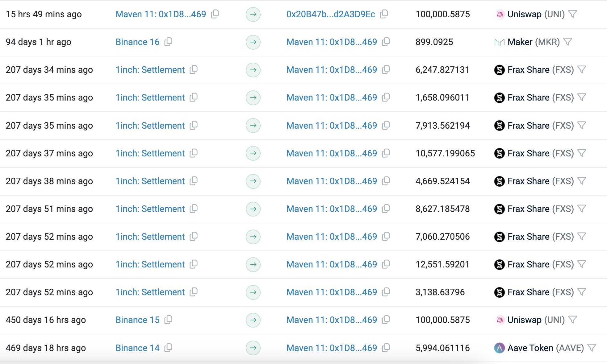Copy Maven 11 address in 4,669.524154 row
The height and width of the screenshot is (364, 607).
tap(386, 181)
